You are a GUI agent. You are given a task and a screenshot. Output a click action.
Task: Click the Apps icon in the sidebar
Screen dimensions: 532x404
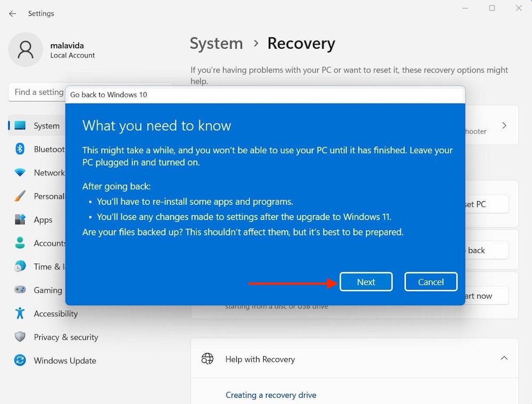point(20,220)
